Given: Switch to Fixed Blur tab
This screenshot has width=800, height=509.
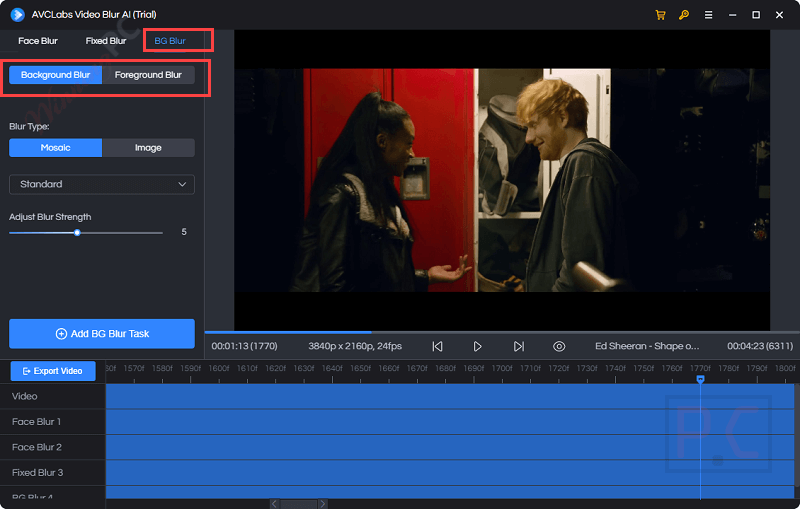Looking at the screenshot, I should [x=106, y=41].
